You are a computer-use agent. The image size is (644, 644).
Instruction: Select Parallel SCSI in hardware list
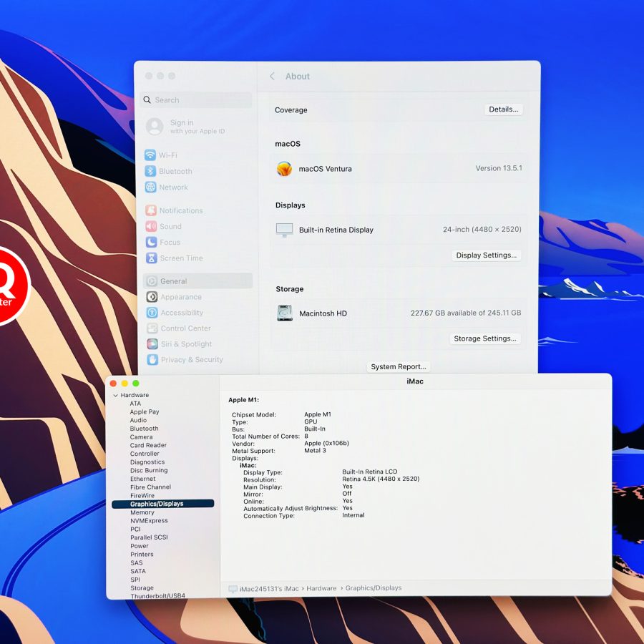point(149,537)
